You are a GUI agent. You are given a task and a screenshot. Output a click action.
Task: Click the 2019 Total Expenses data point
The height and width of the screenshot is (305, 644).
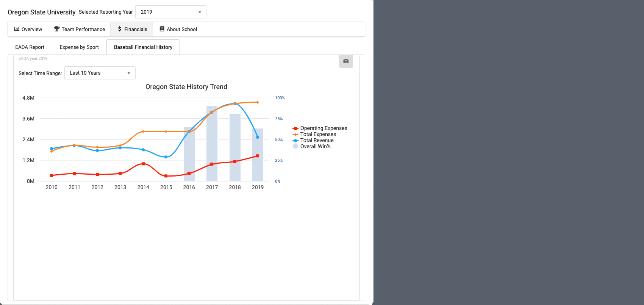tap(258, 102)
